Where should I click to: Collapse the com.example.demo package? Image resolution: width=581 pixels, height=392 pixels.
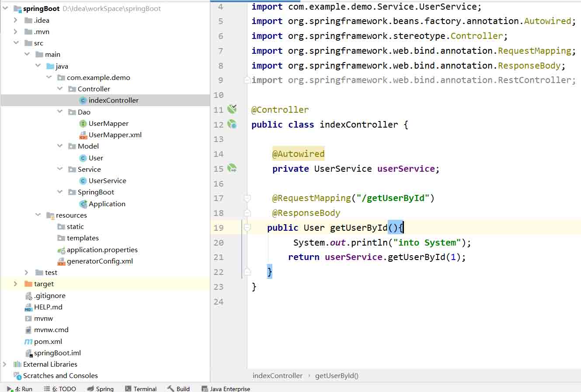[49, 77]
